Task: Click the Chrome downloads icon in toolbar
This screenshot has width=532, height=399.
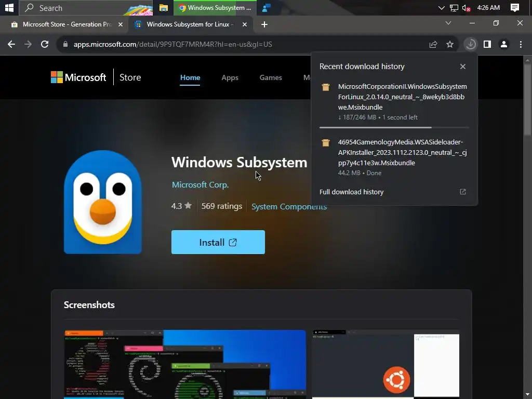Action: (471, 44)
